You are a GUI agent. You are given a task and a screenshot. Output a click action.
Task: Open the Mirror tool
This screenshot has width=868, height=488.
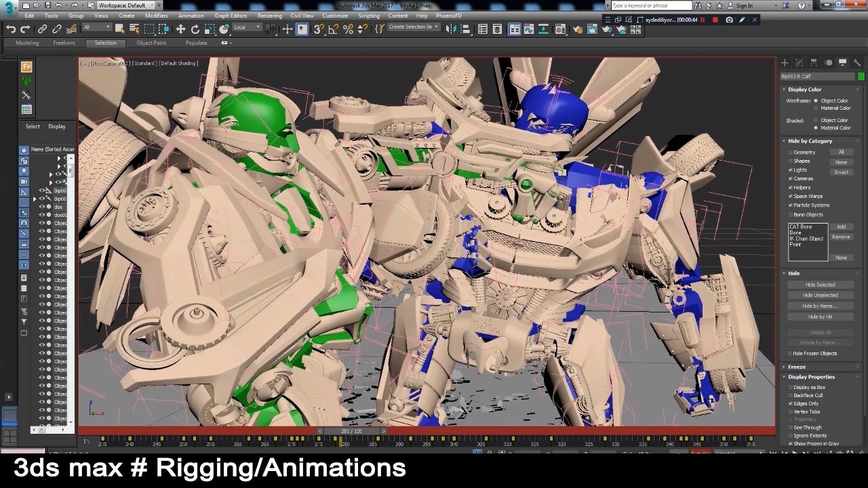[450, 29]
